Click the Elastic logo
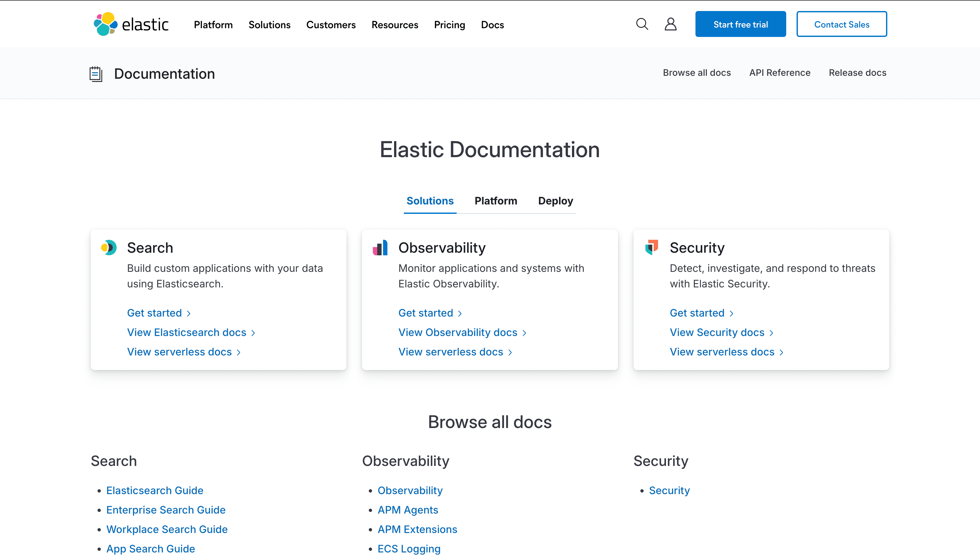 click(131, 24)
